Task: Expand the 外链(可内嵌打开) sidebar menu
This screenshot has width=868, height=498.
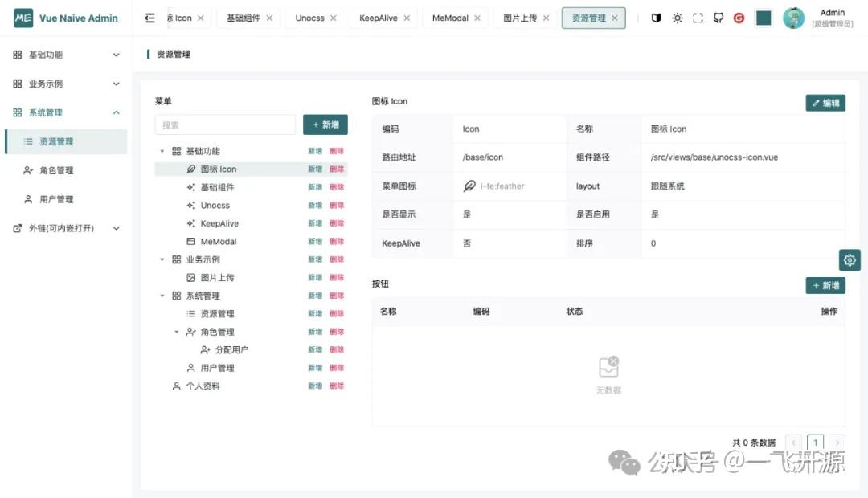Action: pos(66,228)
